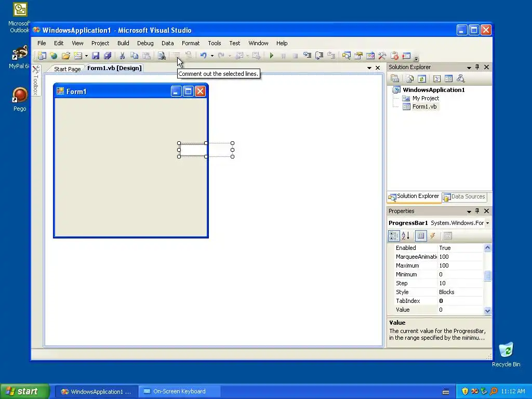Click Properties scrollbar down arrow
532x399 pixels.
487,311
